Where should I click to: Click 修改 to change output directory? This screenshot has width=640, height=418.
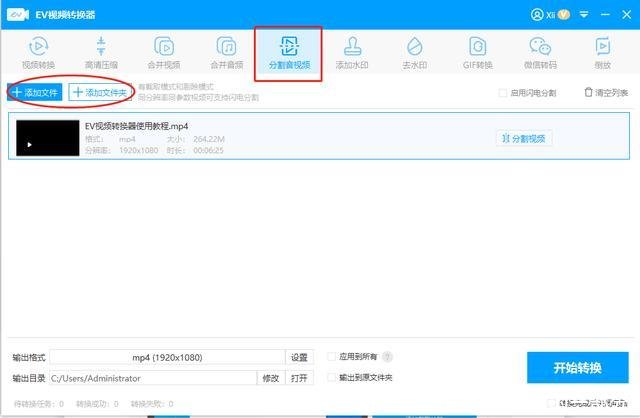point(271,378)
